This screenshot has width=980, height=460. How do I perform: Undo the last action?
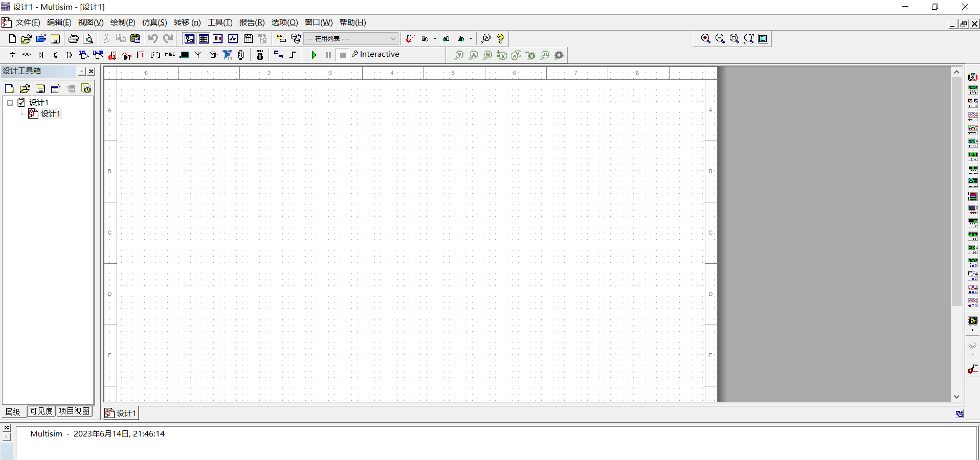pos(153,38)
